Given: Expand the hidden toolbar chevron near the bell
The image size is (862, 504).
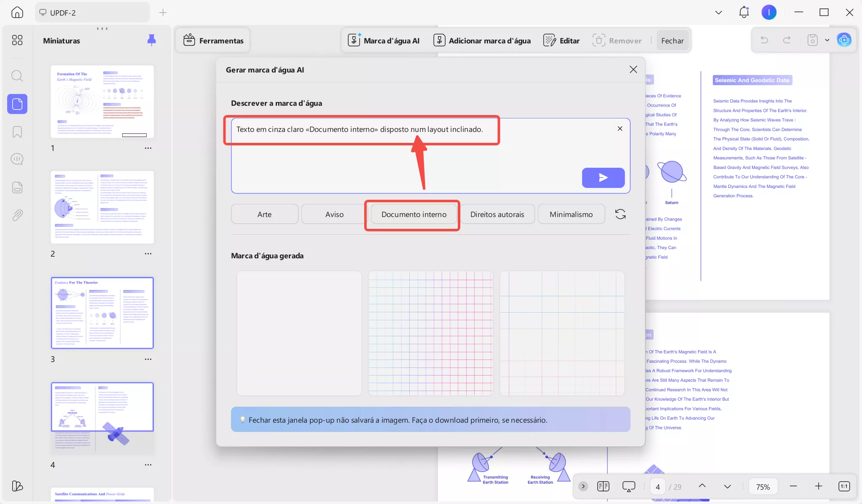Looking at the screenshot, I should [718, 12].
